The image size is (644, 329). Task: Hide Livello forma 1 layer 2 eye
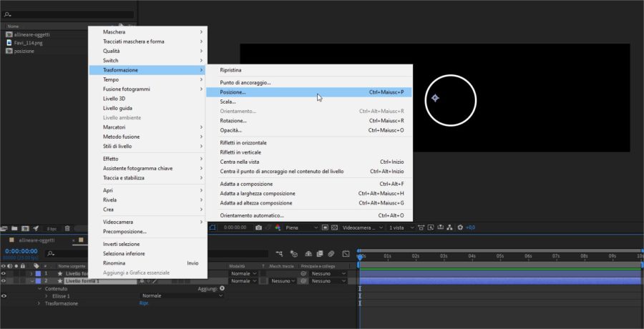click(4, 281)
